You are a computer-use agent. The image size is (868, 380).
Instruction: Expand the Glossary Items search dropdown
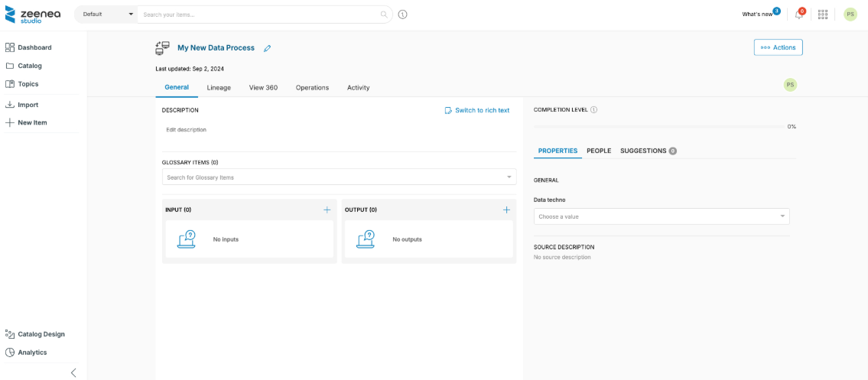[509, 177]
